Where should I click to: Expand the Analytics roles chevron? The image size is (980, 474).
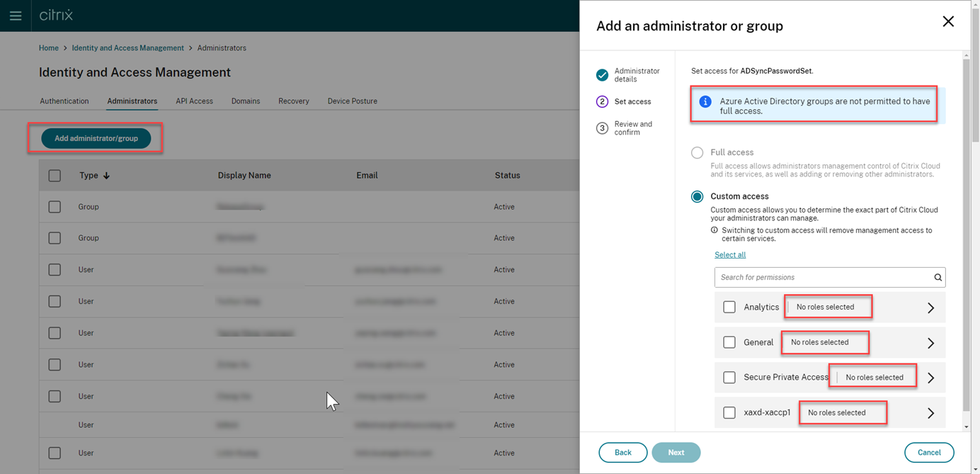pos(931,307)
